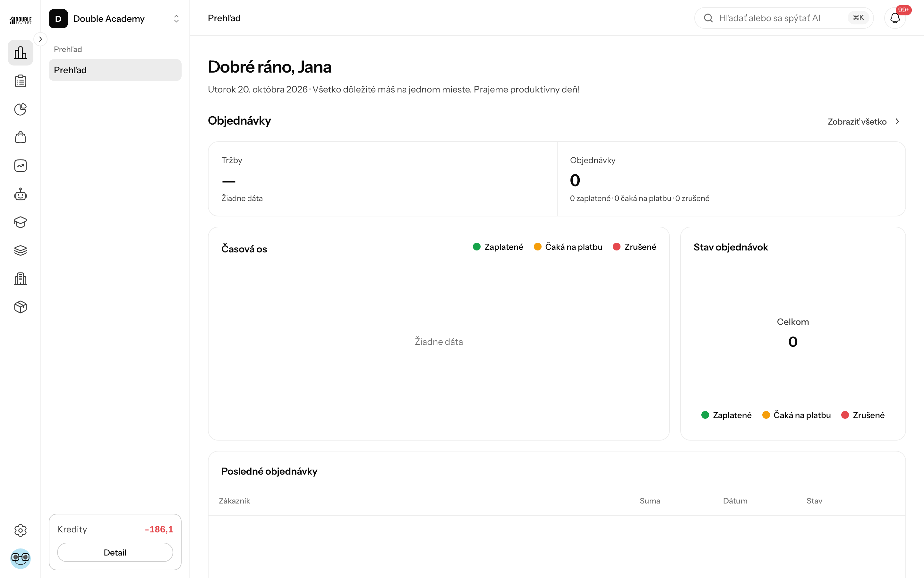Click the 99+ notification badge
The width and height of the screenshot is (924, 578).
pos(904,10)
